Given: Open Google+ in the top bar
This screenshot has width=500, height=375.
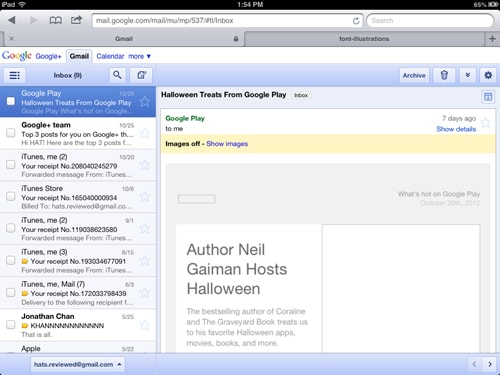Looking at the screenshot, I should [x=49, y=56].
